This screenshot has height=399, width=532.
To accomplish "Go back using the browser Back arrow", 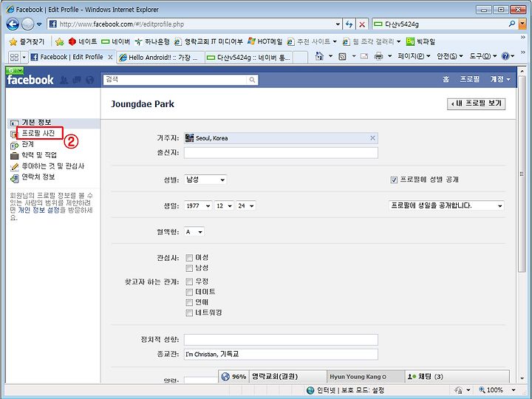I will click(13, 24).
